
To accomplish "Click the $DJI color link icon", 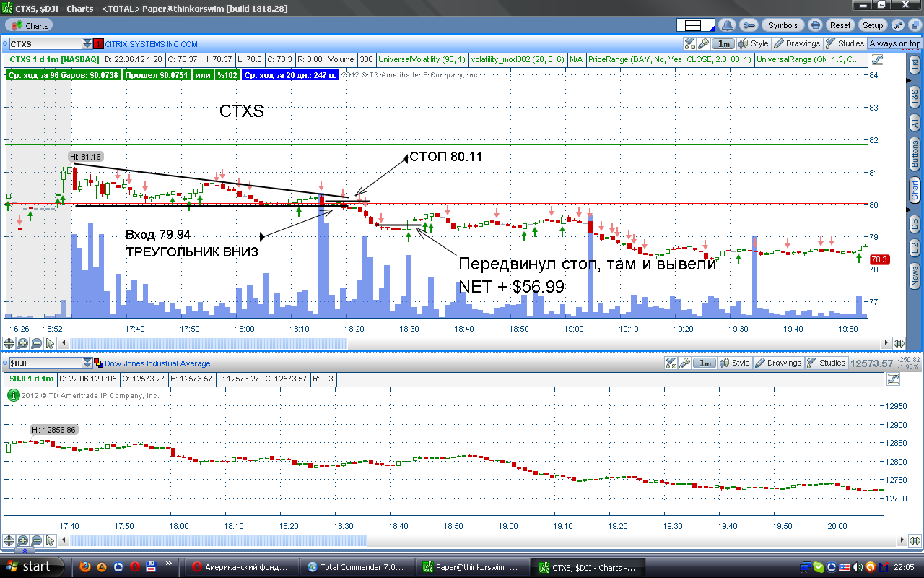I will pyautogui.click(x=99, y=363).
